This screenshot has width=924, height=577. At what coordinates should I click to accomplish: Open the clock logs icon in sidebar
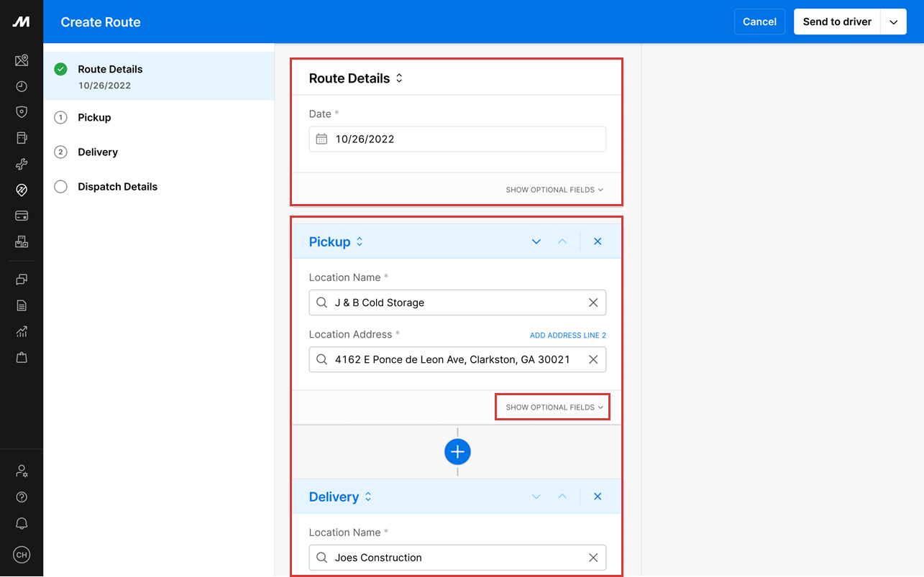click(22, 86)
